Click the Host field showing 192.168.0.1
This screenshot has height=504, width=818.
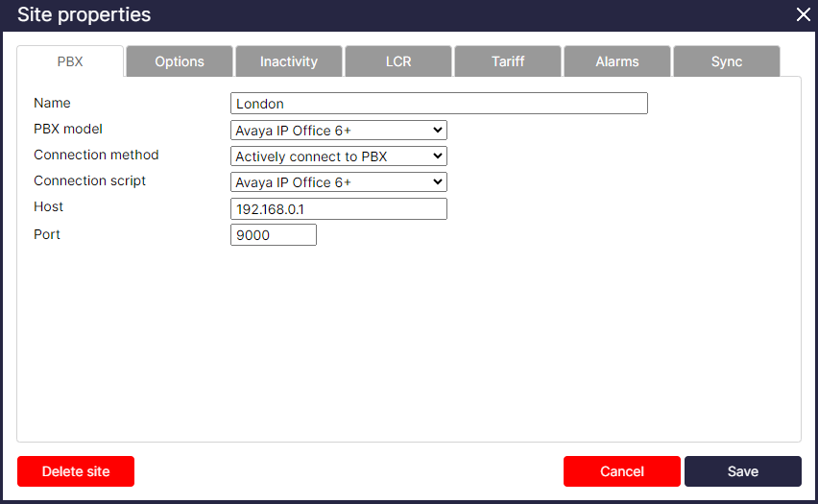point(339,208)
